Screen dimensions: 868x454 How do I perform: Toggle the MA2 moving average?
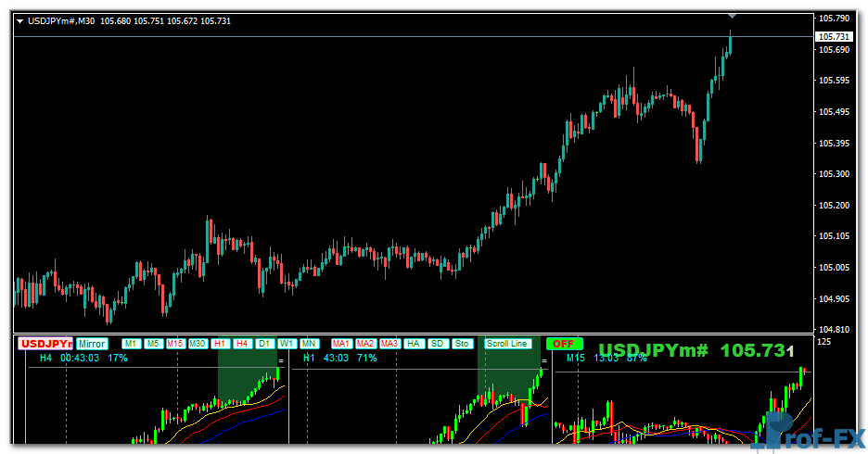(365, 344)
